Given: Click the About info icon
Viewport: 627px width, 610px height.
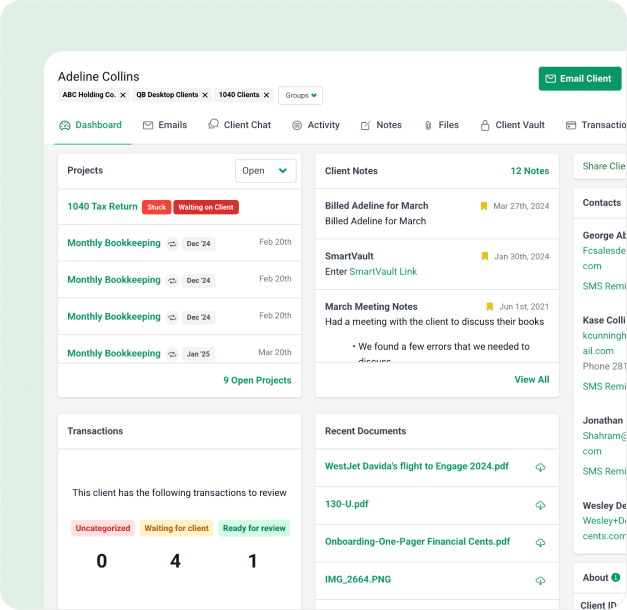Looking at the screenshot, I should (x=616, y=578).
